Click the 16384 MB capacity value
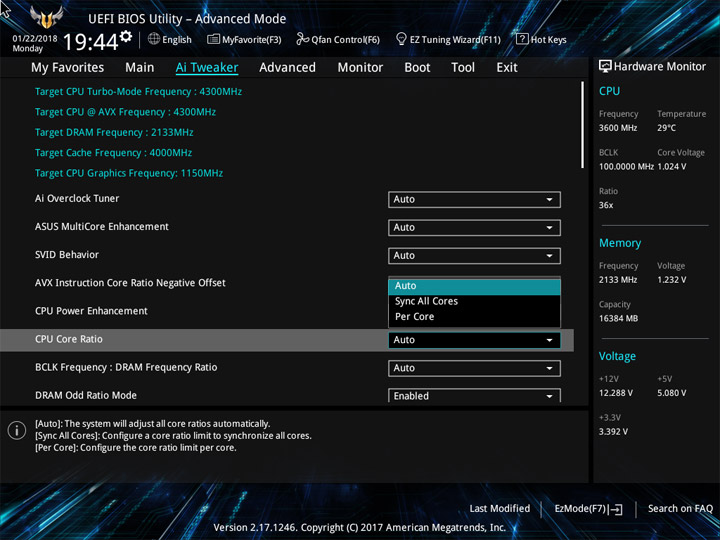Image resolution: width=720 pixels, height=540 pixels. [x=619, y=319]
